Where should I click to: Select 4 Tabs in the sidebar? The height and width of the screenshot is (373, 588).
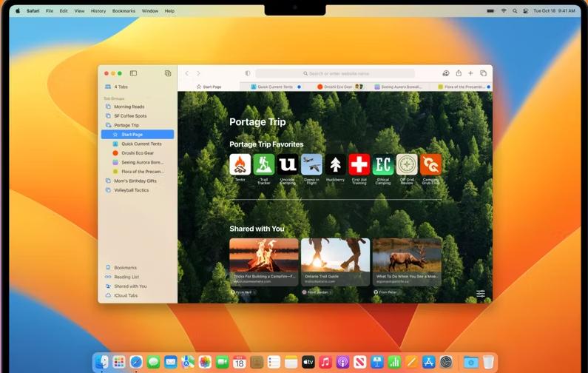138,87
